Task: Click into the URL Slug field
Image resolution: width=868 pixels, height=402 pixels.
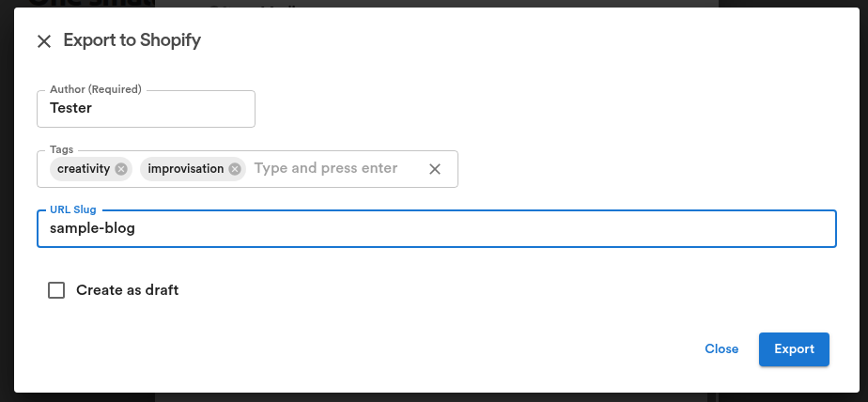Action: (436, 228)
